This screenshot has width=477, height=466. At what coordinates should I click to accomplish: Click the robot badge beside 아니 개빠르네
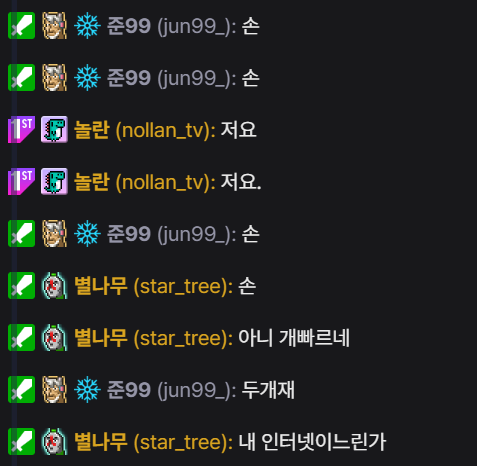click(55, 337)
